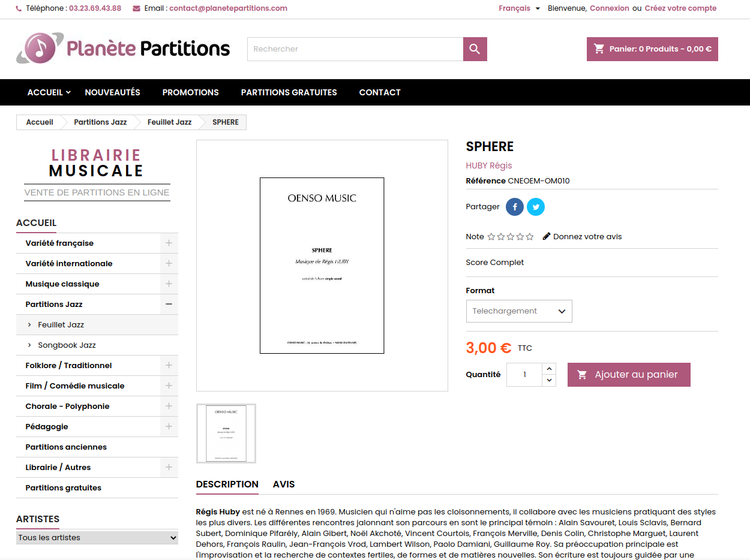750x560 pixels.
Task: Click the pencil icon next to Donnez votre avis
Action: [x=546, y=236]
